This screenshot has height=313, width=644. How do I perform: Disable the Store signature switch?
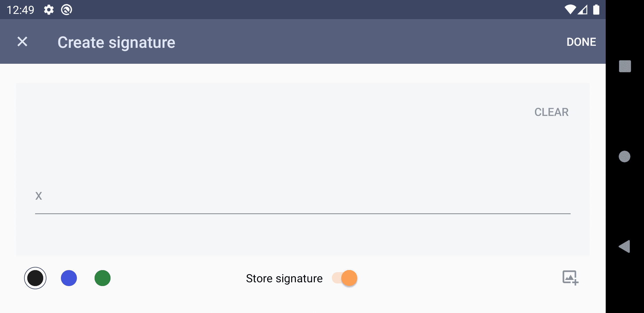coord(345,278)
